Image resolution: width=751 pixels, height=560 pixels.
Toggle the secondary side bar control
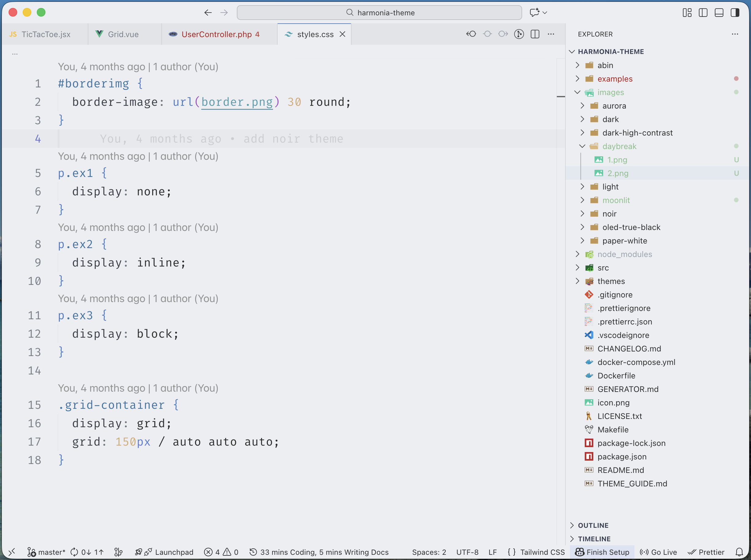pyautogui.click(x=735, y=13)
